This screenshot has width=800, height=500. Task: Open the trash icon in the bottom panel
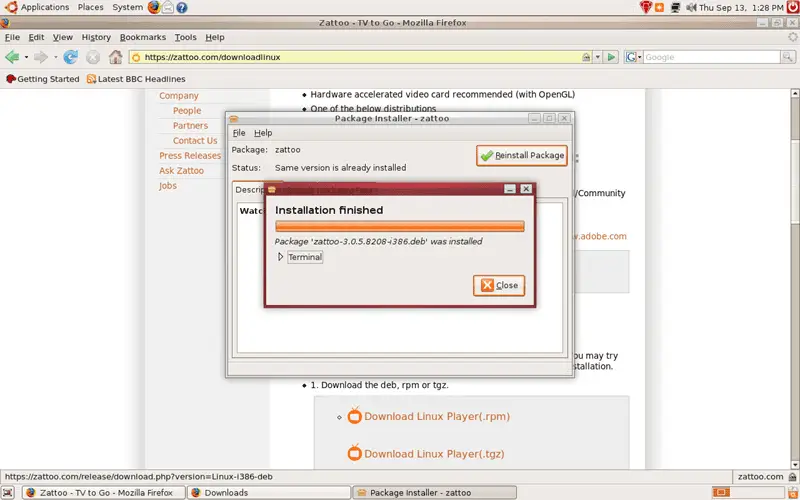click(x=792, y=492)
